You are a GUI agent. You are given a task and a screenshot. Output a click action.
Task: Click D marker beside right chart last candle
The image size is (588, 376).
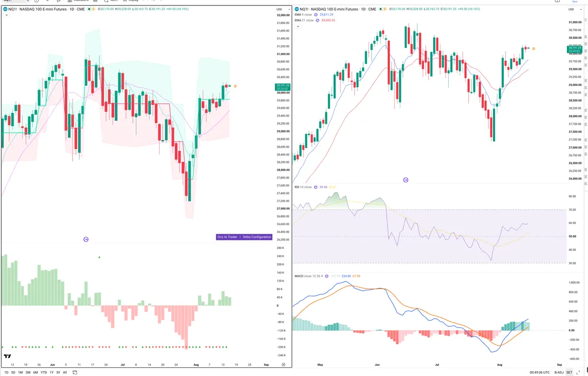click(533, 49)
